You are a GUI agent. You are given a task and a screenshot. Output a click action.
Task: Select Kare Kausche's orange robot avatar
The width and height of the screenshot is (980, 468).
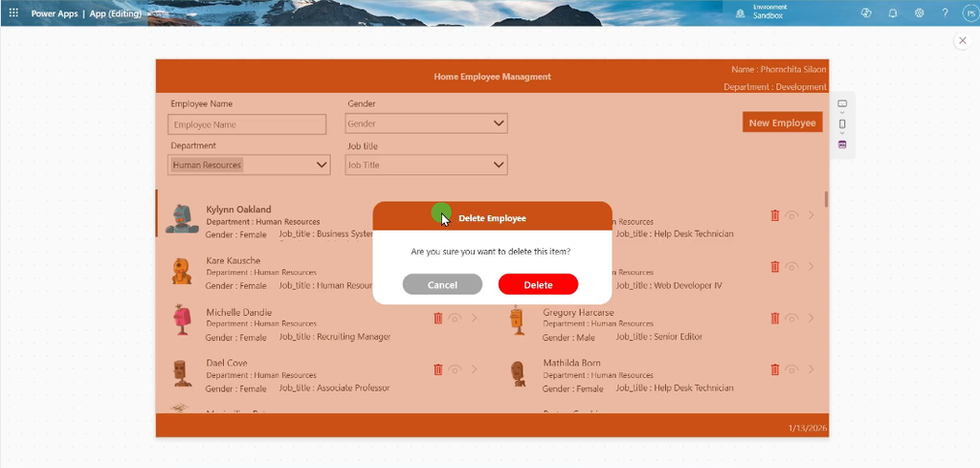pyautogui.click(x=182, y=271)
